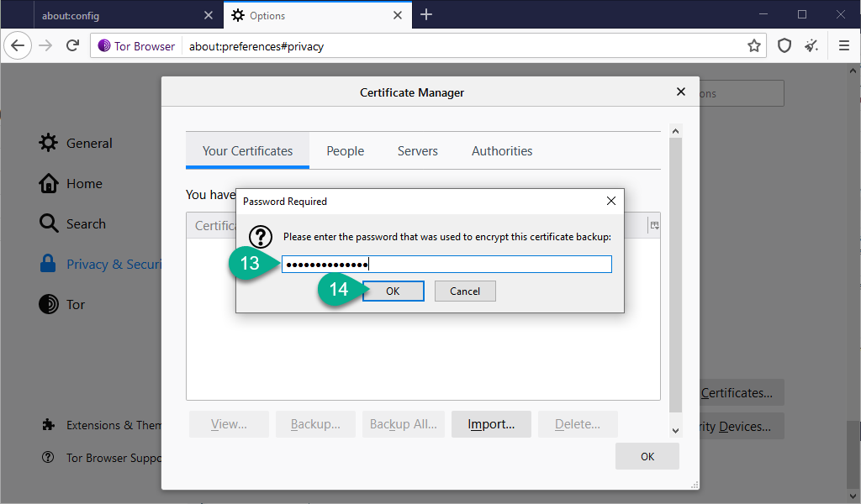Click the certificate backup password field

tap(446, 265)
